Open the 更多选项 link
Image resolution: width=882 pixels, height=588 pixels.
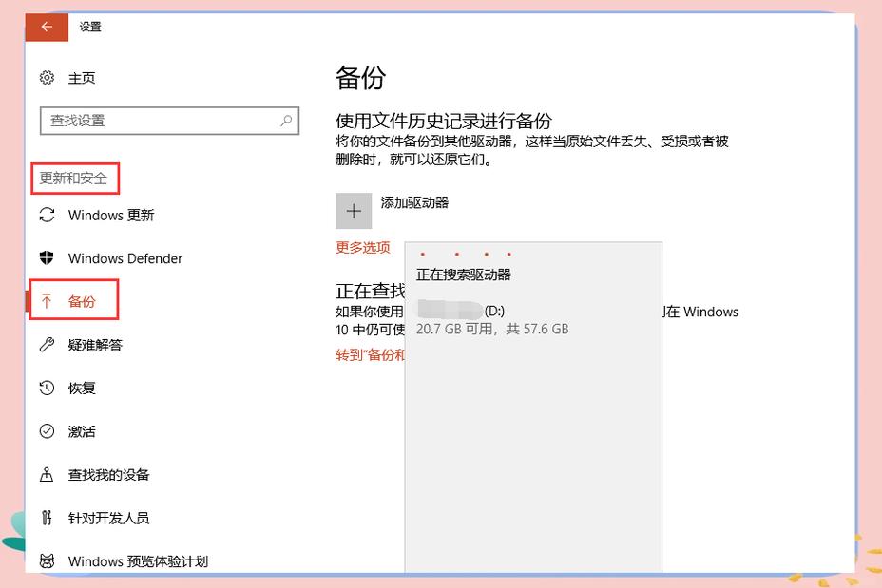coord(363,247)
